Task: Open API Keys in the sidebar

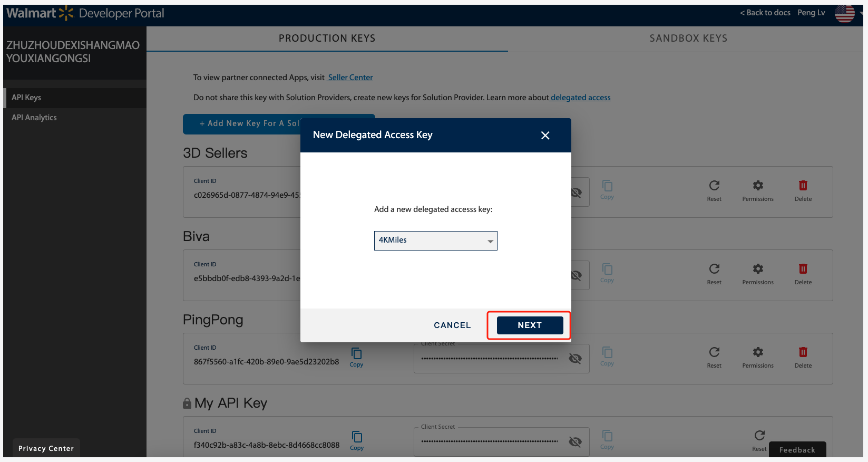Action: point(75,98)
